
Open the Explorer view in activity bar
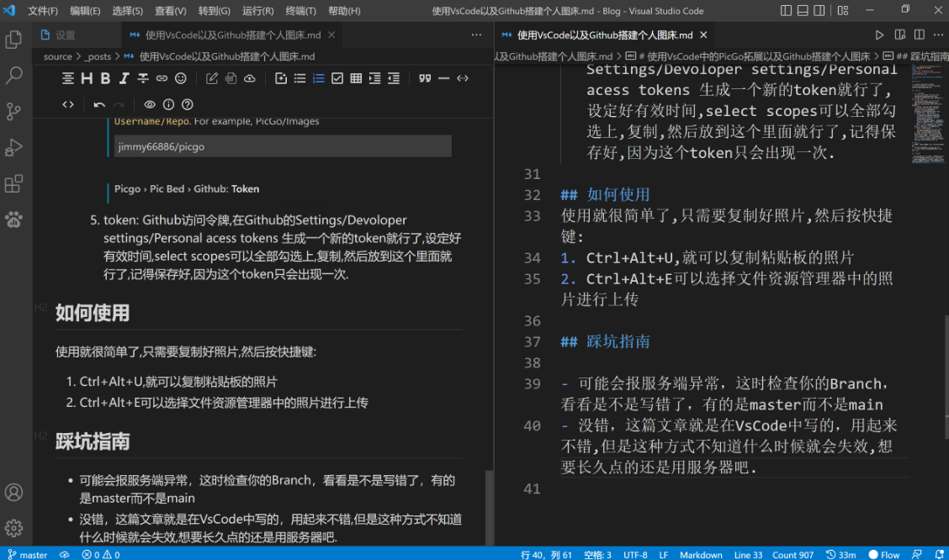point(13,40)
